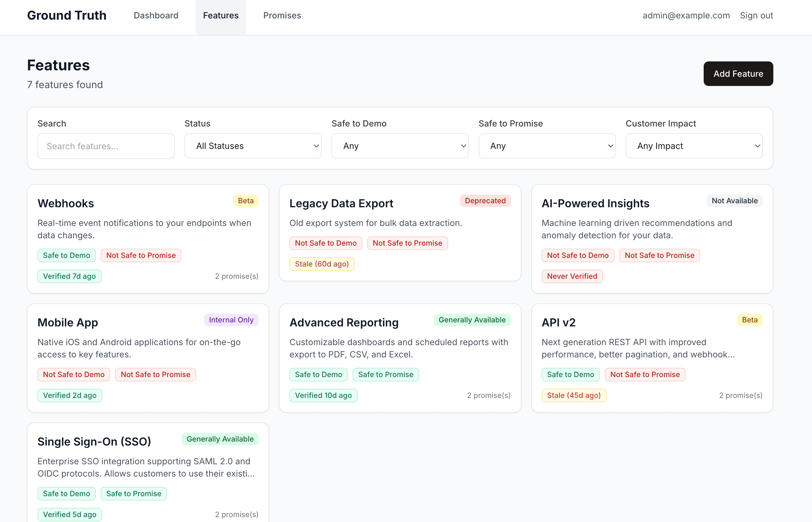This screenshot has width=812, height=522.
Task: Click the Deprecated badge on Legacy Data Export
Action: [485, 201]
